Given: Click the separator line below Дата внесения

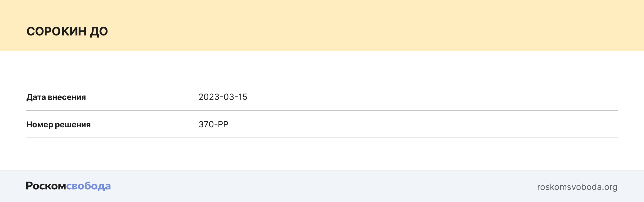Looking at the screenshot, I should (322, 110).
